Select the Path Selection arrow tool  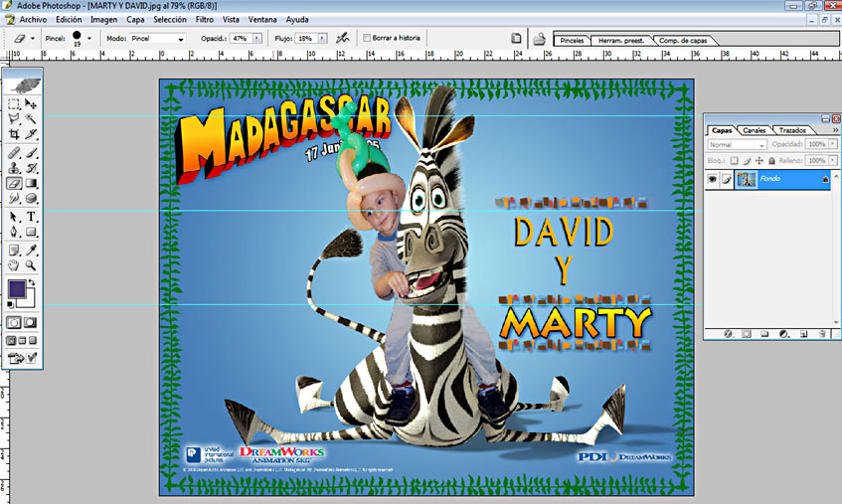click(x=14, y=217)
